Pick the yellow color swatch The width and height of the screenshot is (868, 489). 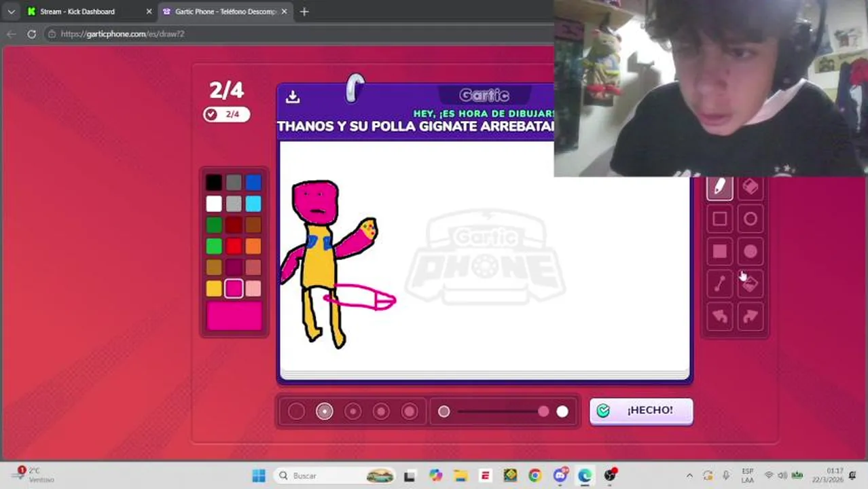214,289
